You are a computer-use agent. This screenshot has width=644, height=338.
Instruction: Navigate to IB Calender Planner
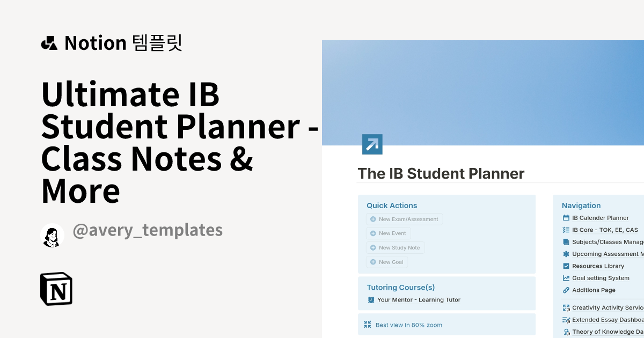coord(601,218)
